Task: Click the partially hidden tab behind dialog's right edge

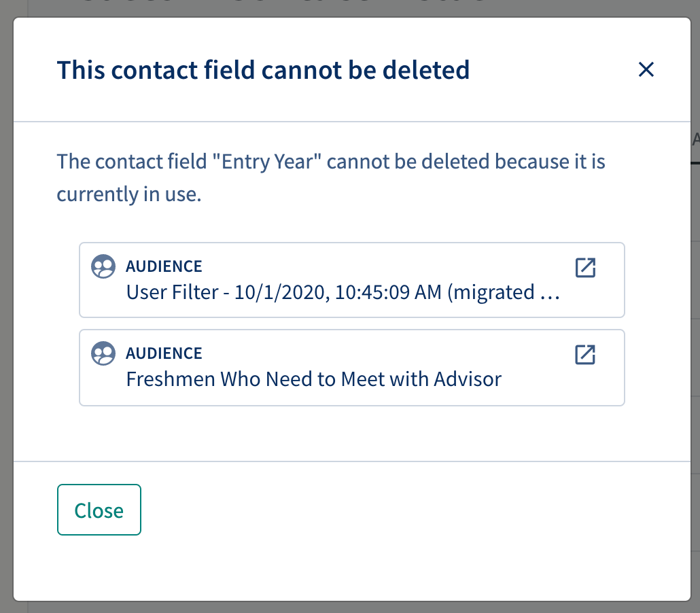Action: click(x=695, y=140)
